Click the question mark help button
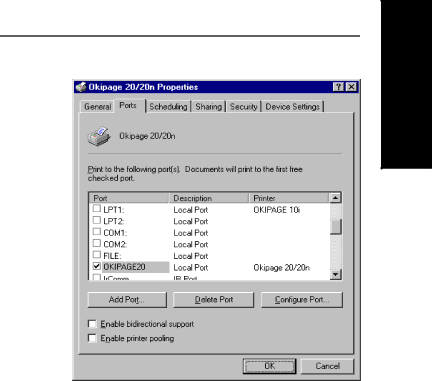Viewport: 432px width, 381px height. coord(338,87)
